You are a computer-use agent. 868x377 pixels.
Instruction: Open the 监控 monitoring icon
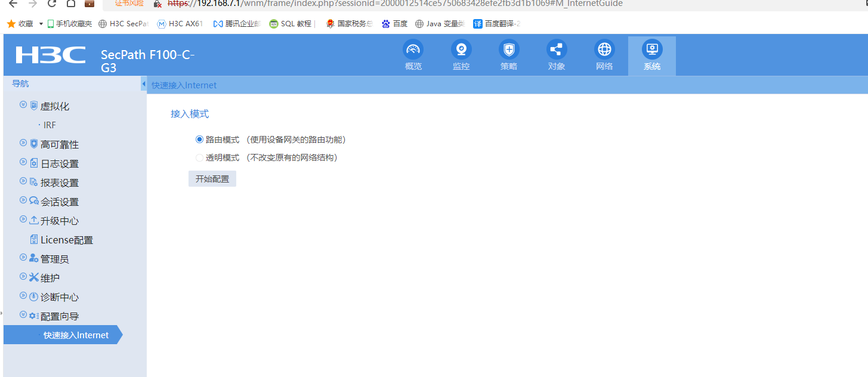pos(461,49)
